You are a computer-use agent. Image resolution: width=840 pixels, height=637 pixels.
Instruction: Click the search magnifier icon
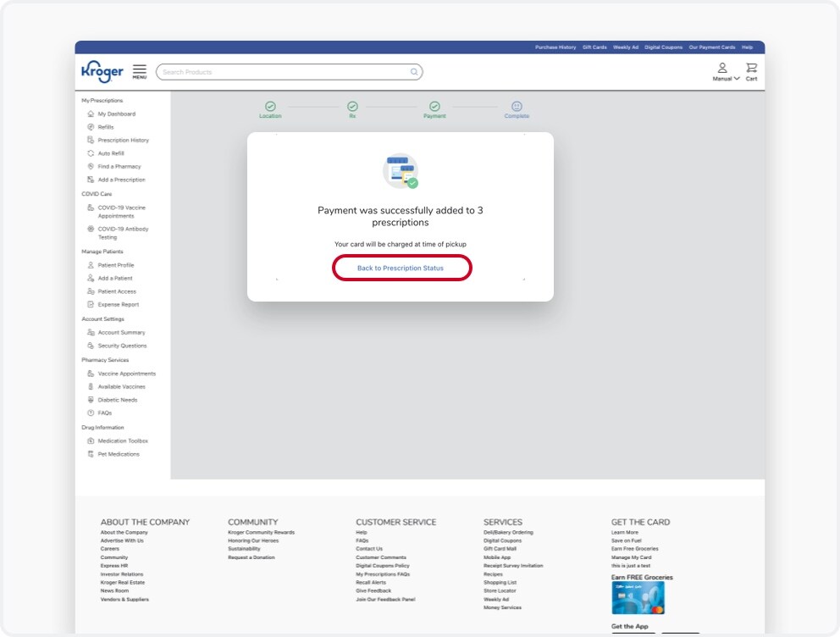click(414, 72)
